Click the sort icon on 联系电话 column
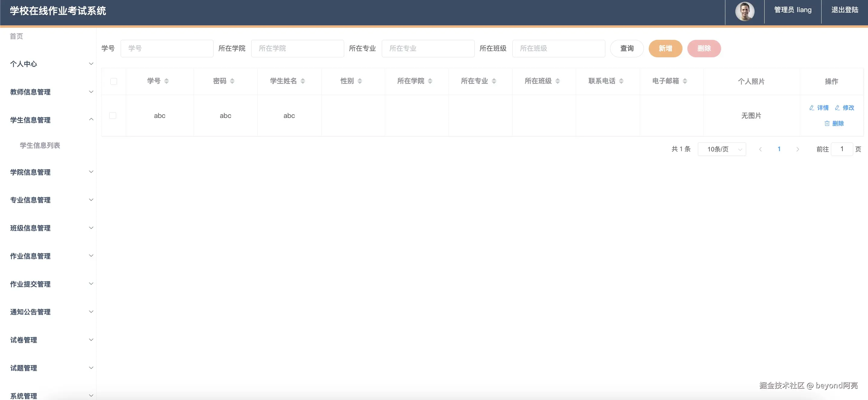 (622, 81)
